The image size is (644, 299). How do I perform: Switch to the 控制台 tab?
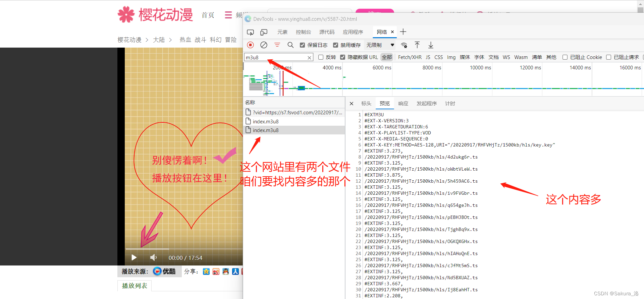pyautogui.click(x=303, y=32)
